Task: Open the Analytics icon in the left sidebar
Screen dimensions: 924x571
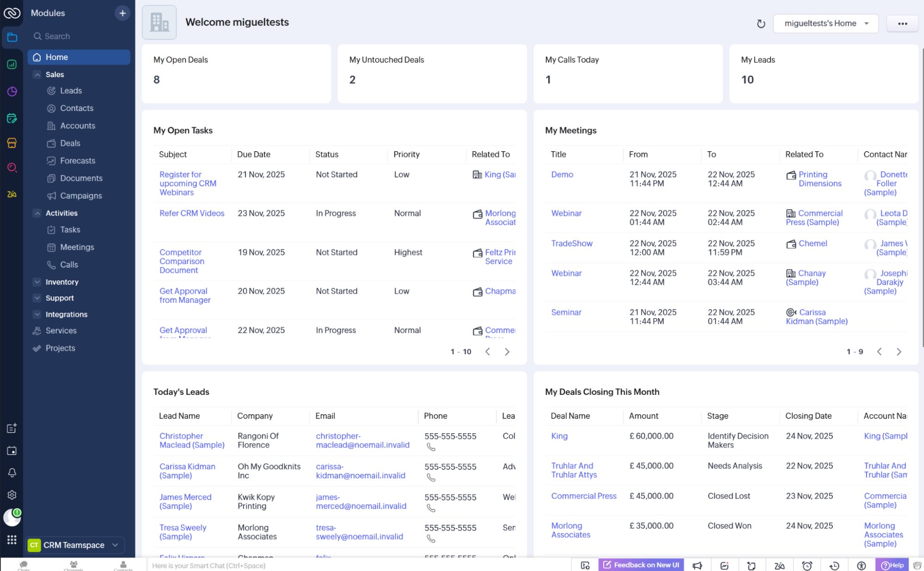Action: (x=12, y=65)
